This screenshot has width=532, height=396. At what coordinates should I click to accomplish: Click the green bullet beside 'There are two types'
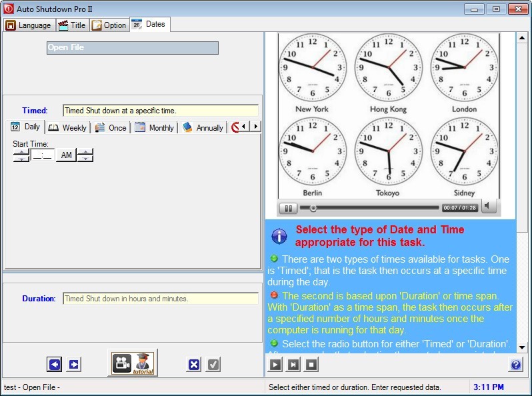click(x=274, y=259)
